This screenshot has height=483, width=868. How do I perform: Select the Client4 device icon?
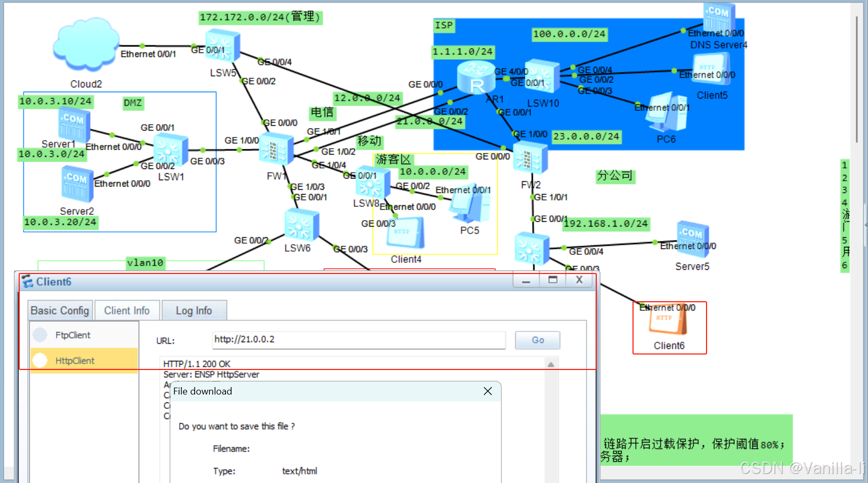click(405, 233)
